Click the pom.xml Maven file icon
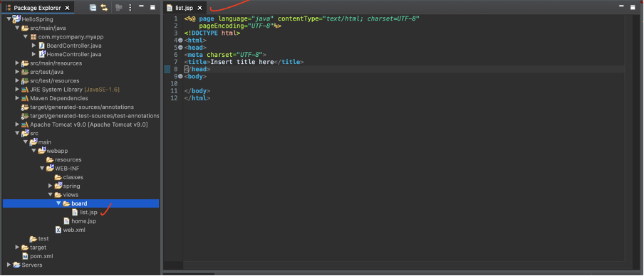Screen dimensions: 644x276 coord(25,256)
